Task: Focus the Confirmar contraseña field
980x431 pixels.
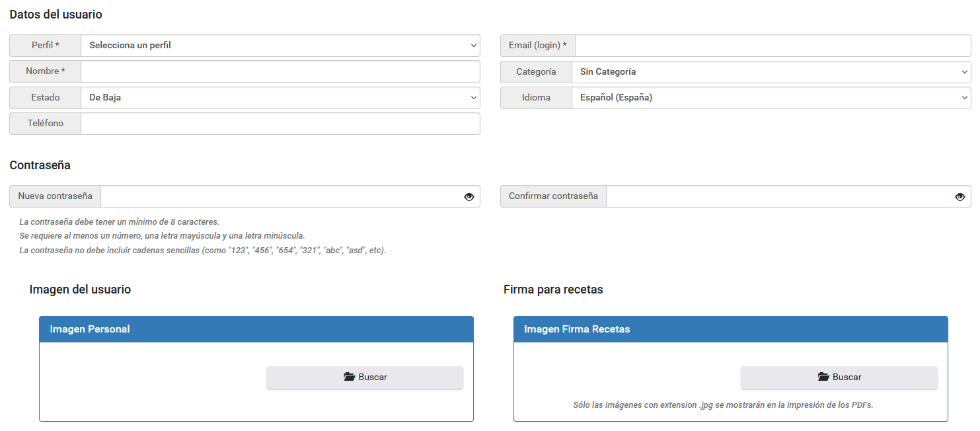Action: [x=777, y=196]
